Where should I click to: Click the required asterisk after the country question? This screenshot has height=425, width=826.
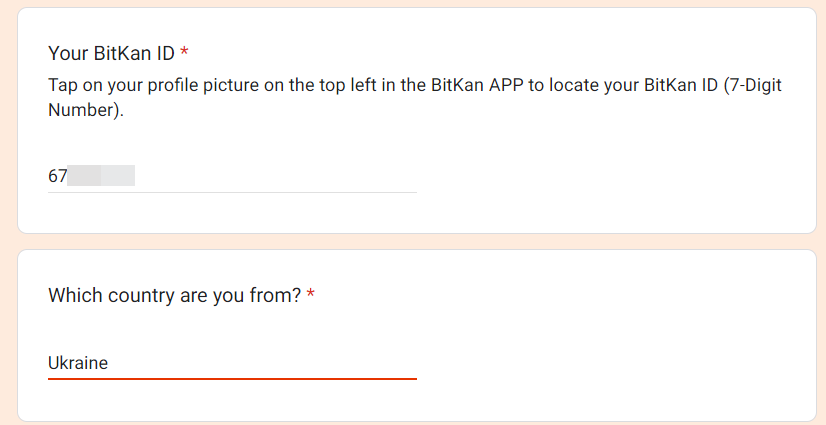[x=311, y=296]
